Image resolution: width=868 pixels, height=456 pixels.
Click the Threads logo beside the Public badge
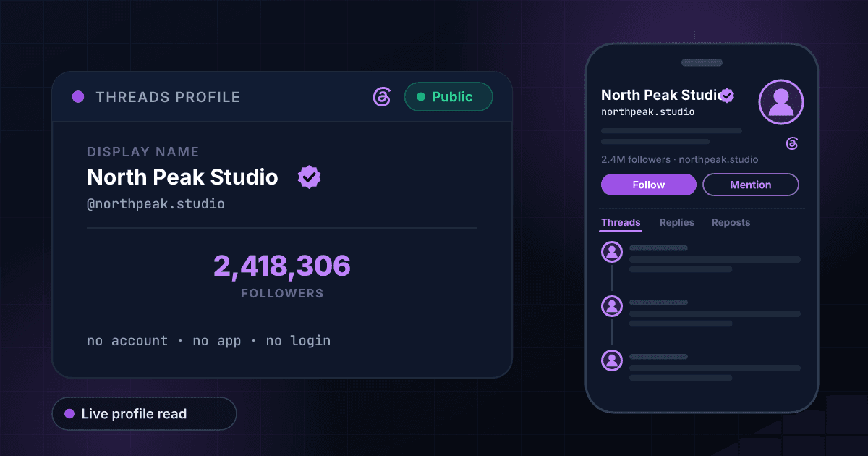pyautogui.click(x=382, y=97)
